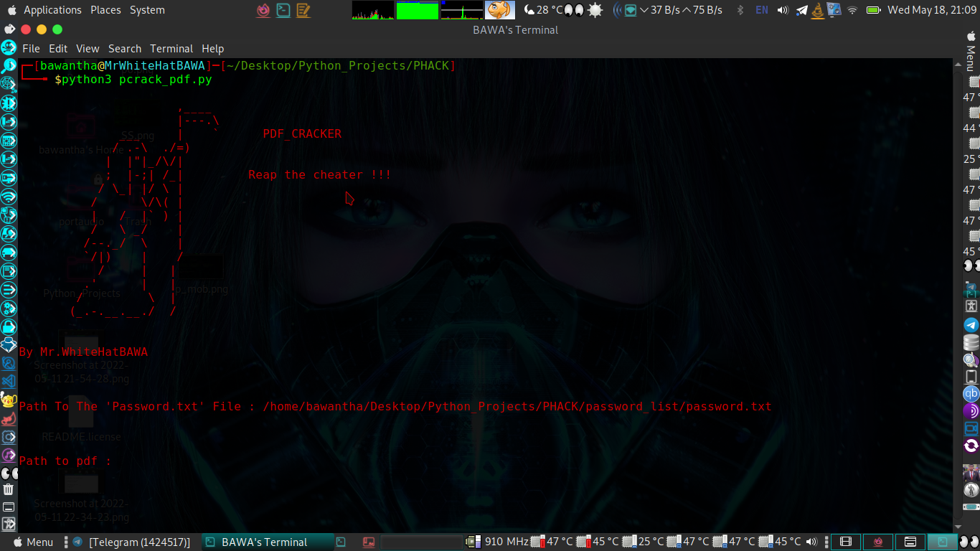Open the Trash launcher in the left dock
980x551 pixels.
[x=9, y=489]
